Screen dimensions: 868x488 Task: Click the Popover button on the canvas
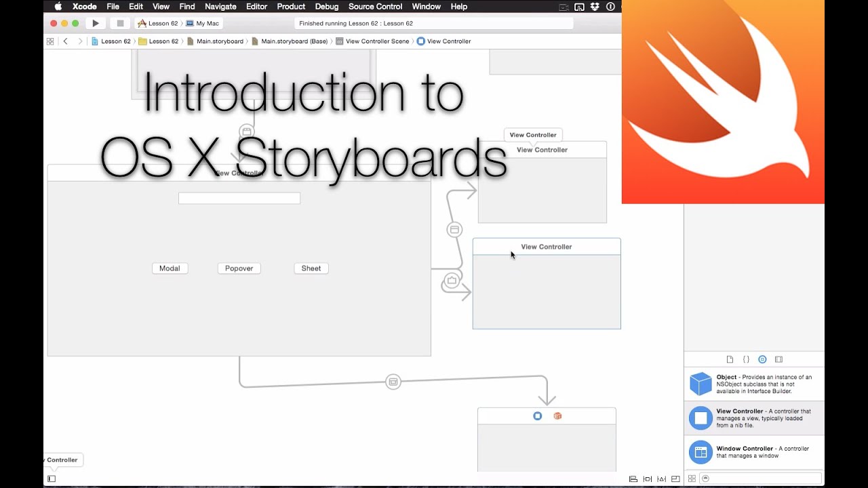[239, 268]
